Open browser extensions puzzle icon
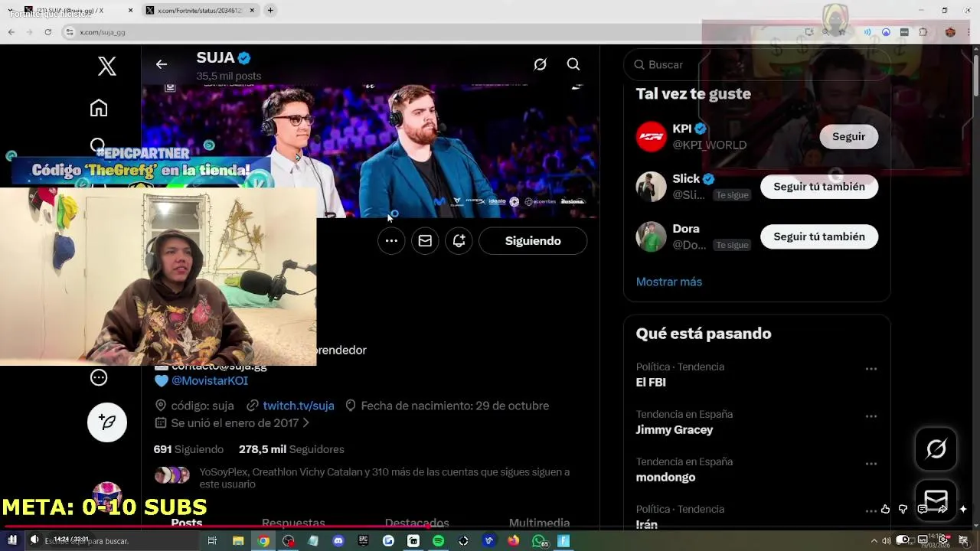 click(x=923, y=32)
